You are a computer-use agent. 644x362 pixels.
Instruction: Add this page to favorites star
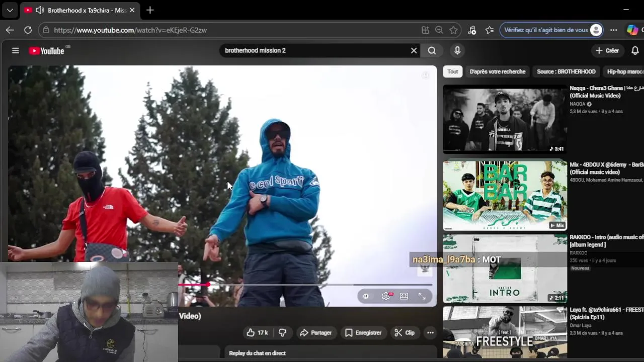click(x=453, y=30)
